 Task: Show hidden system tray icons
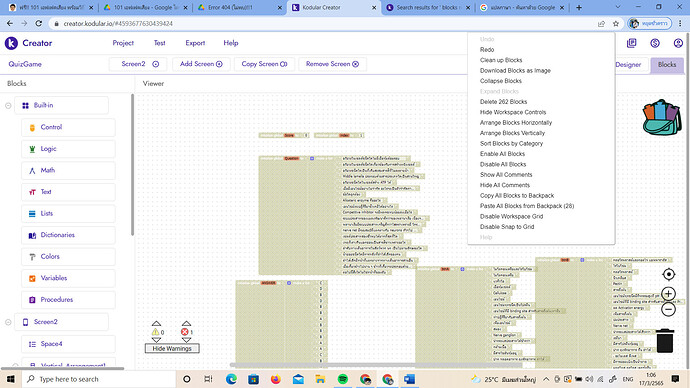tap(546, 379)
